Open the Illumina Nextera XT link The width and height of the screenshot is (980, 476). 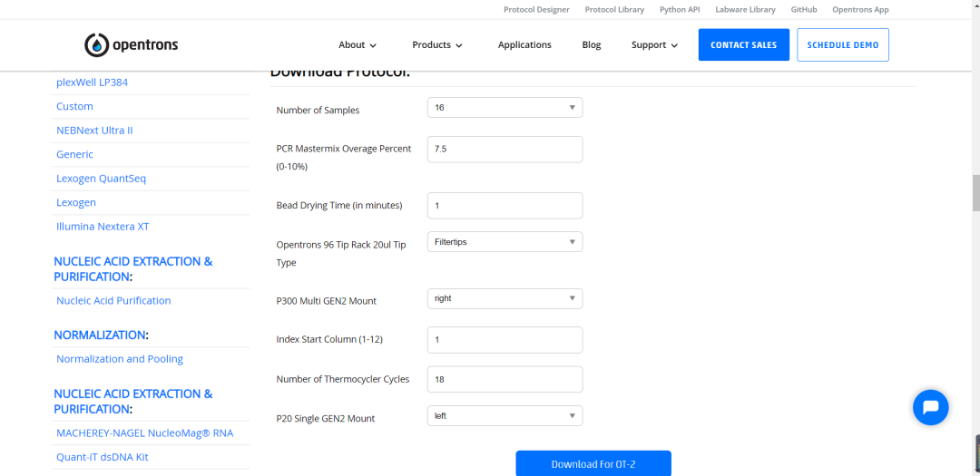click(103, 227)
